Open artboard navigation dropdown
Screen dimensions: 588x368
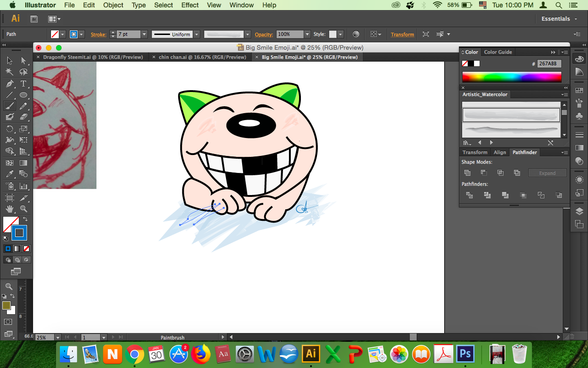coord(104,337)
